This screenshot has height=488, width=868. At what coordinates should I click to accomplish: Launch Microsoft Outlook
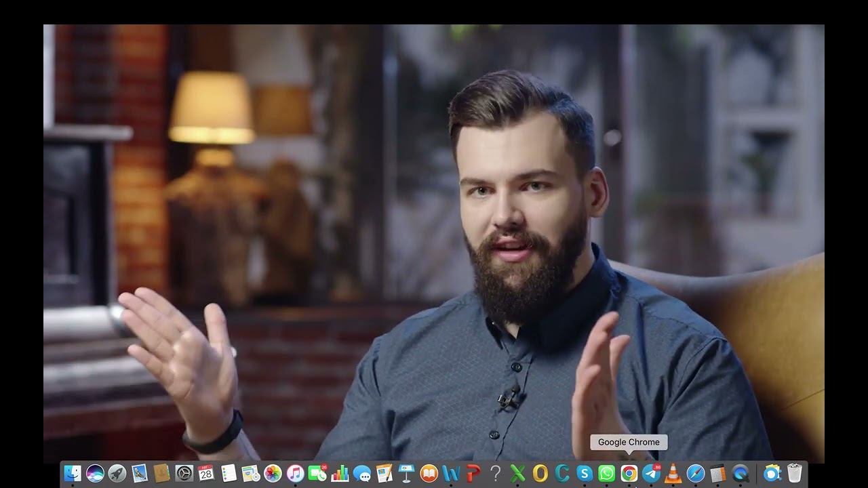tap(540, 473)
